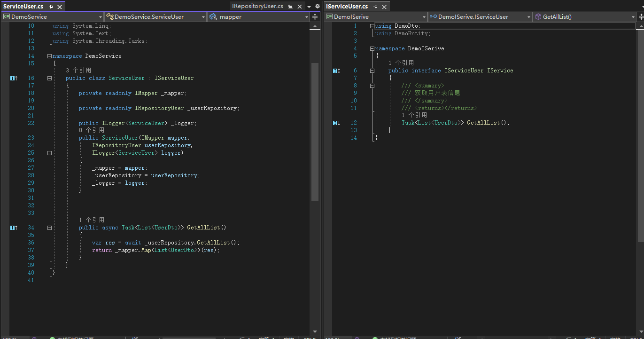Collapse the ServiceUser constructor block
Viewport: 644px width, 339px height.
(x=49, y=153)
